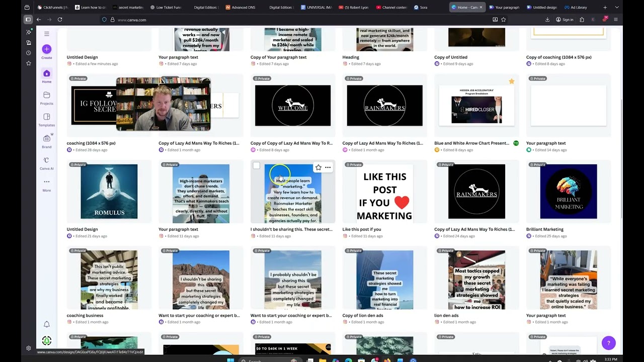Open the account avatar at sidebar bottom
644x362 pixels.
point(46,341)
